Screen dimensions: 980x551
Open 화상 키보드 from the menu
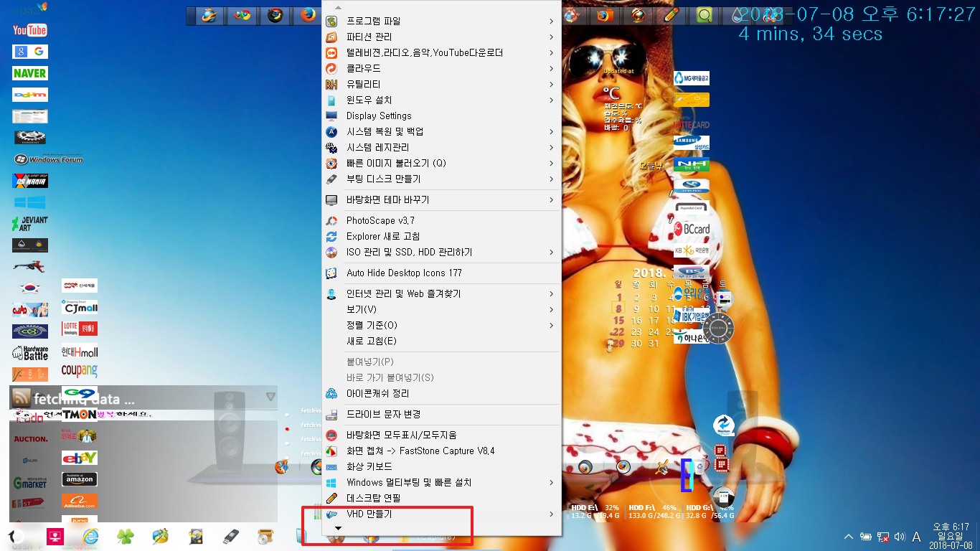(x=441, y=466)
